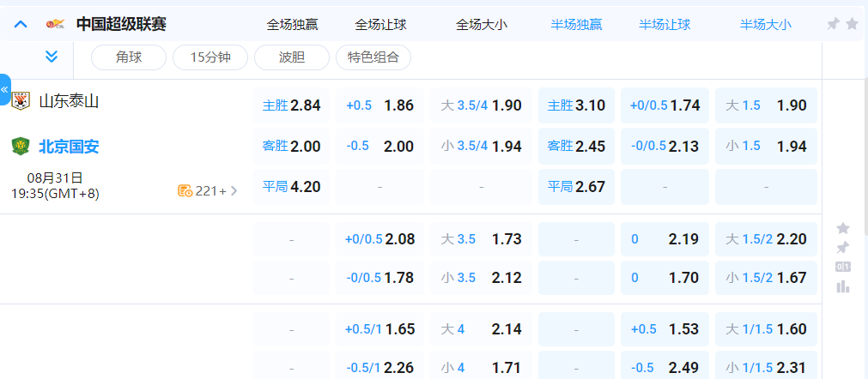
Task: Click the Chinese Super League logo
Action: pos(55,24)
